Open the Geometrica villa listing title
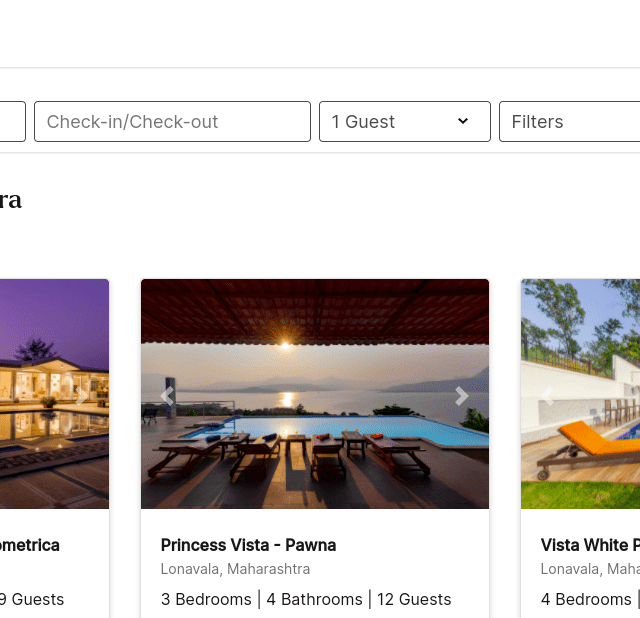This screenshot has height=618, width=640. (30, 545)
